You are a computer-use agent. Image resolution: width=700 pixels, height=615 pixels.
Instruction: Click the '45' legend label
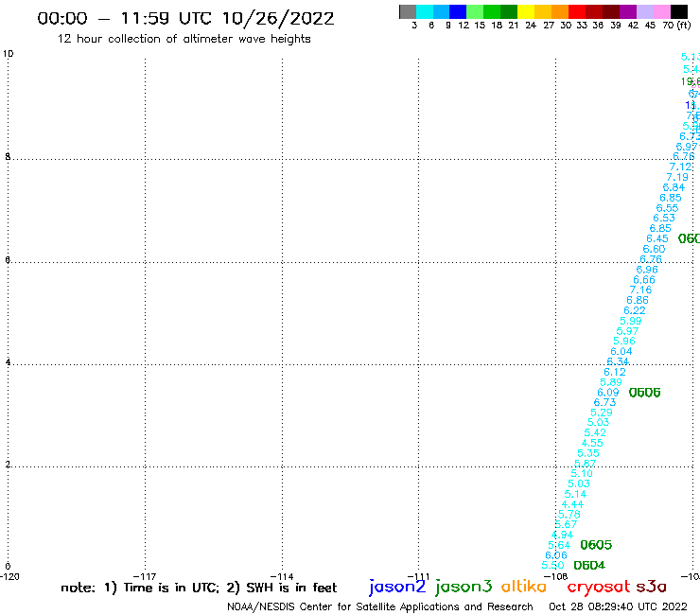(x=650, y=26)
